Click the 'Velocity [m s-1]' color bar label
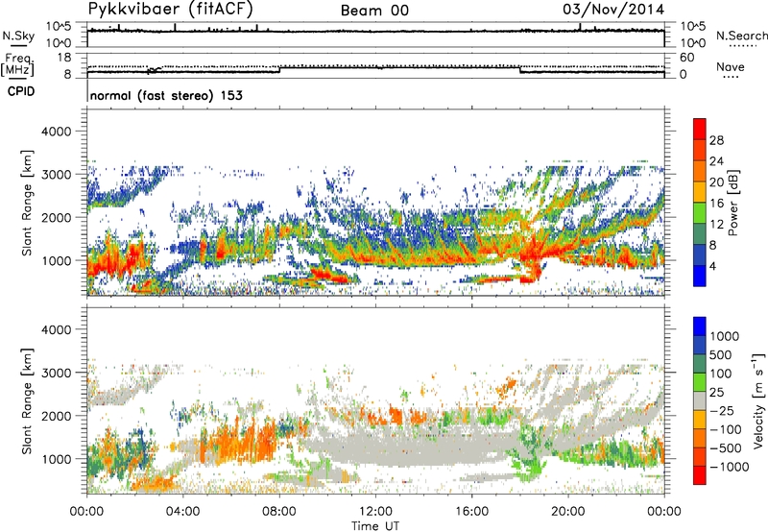 click(x=758, y=400)
